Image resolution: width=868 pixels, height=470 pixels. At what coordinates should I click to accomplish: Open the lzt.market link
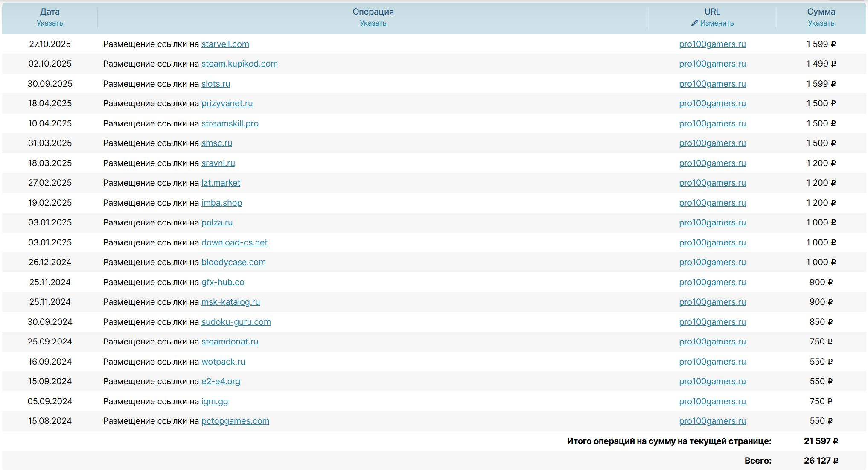tap(221, 183)
